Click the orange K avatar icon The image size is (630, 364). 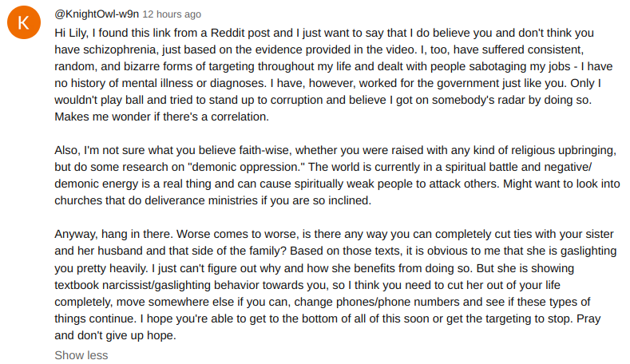point(25,24)
